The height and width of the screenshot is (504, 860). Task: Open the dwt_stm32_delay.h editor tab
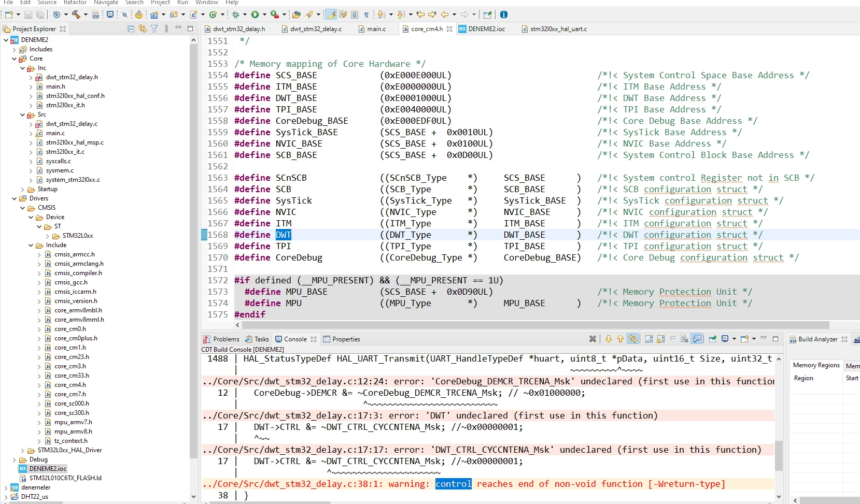tap(235, 29)
